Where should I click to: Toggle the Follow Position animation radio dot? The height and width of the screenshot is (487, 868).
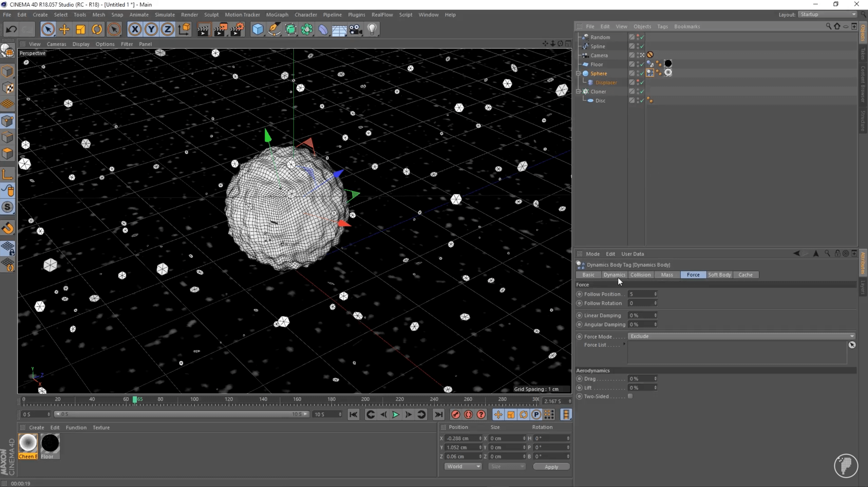580,294
